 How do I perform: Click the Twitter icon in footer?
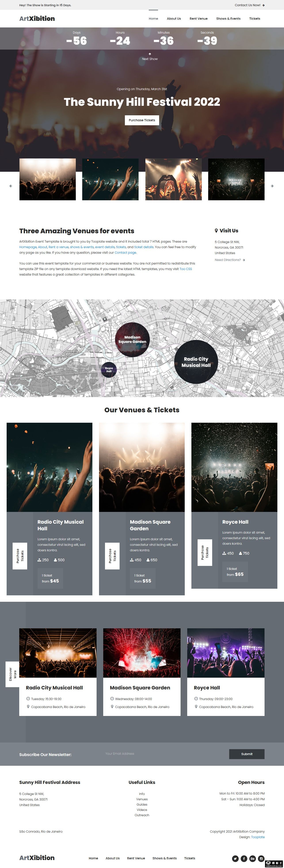coord(235,858)
